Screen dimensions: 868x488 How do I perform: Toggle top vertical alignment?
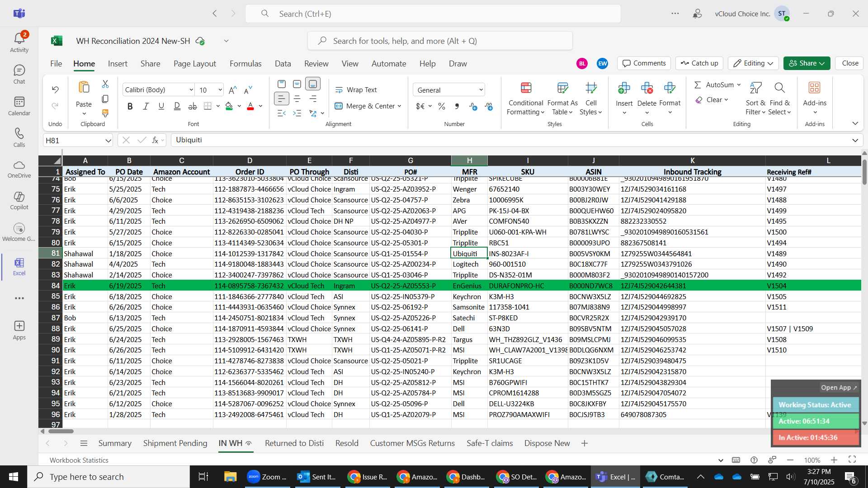coord(281,84)
